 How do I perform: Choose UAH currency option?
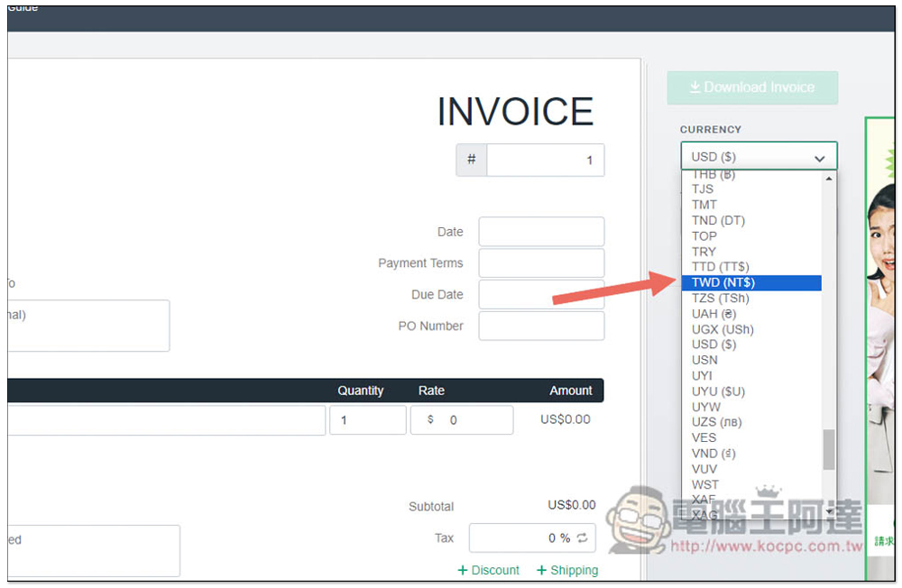pyautogui.click(x=750, y=314)
